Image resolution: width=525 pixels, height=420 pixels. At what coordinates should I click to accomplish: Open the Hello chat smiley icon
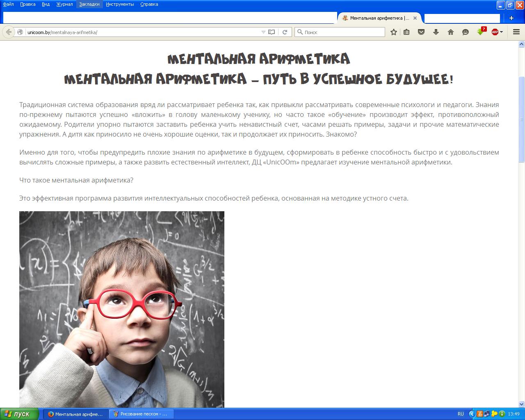tap(466, 32)
